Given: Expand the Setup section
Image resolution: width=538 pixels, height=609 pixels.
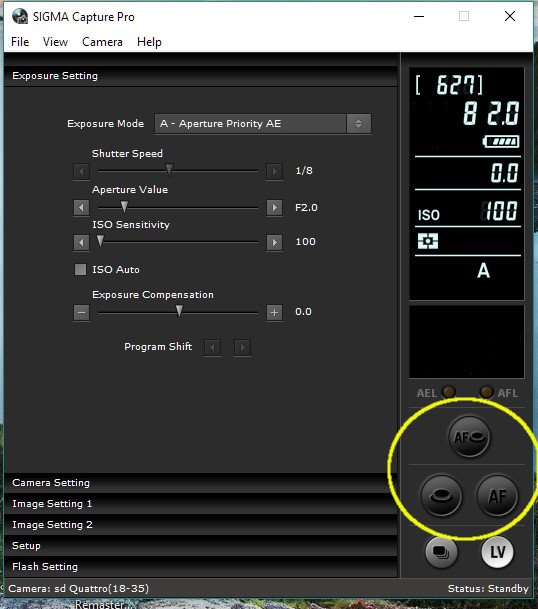Looking at the screenshot, I should pos(200,546).
